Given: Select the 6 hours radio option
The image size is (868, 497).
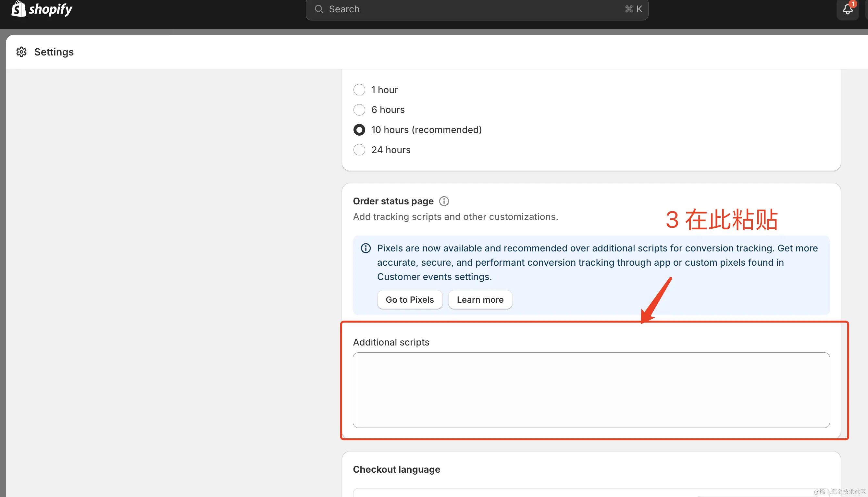Looking at the screenshot, I should tap(359, 110).
